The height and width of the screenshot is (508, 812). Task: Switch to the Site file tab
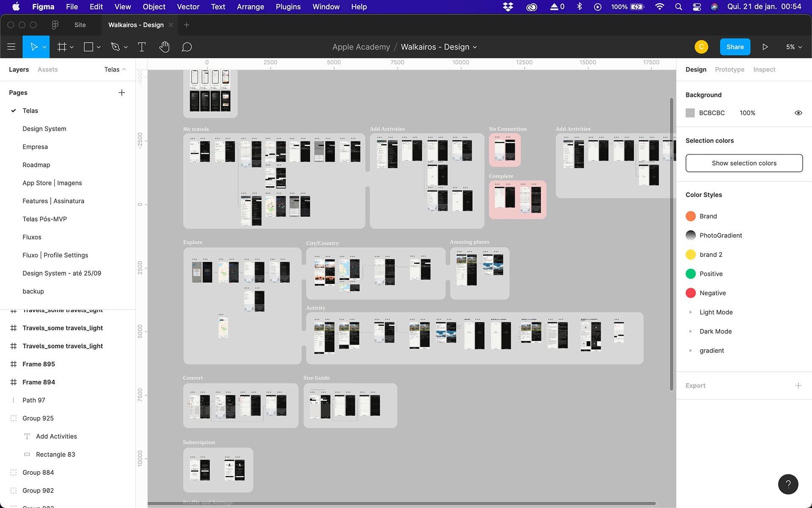tap(80, 25)
